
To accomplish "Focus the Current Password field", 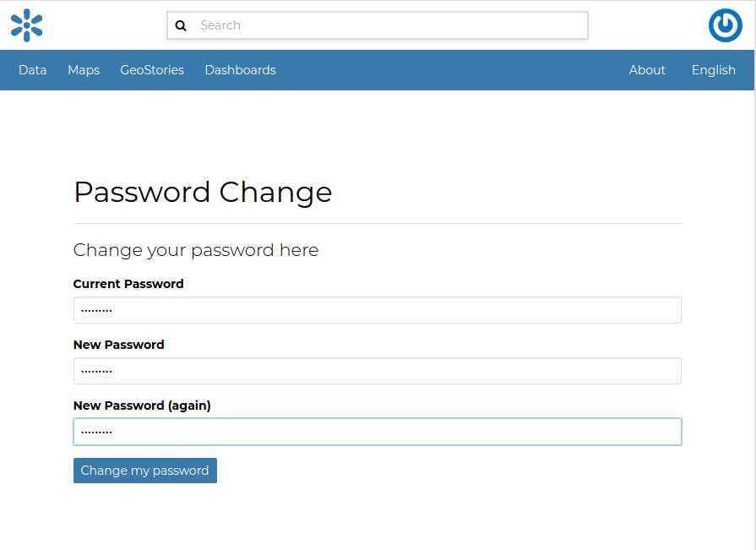I will (378, 310).
